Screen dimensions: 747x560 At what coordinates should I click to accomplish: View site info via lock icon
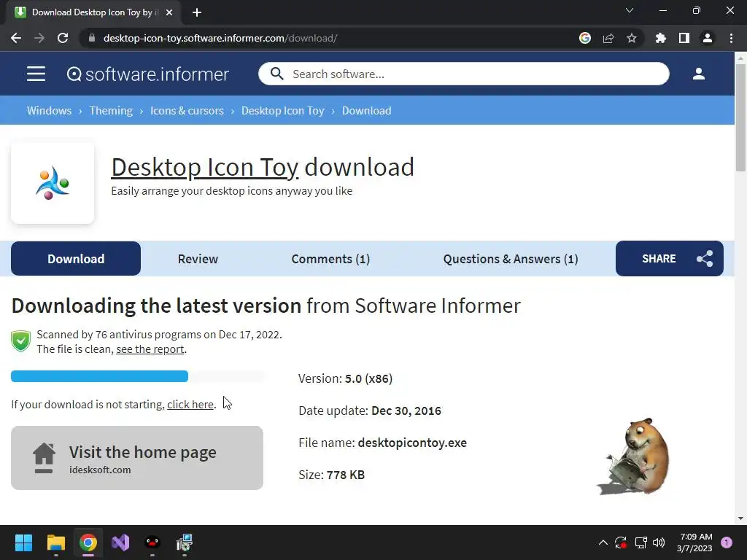(92, 38)
